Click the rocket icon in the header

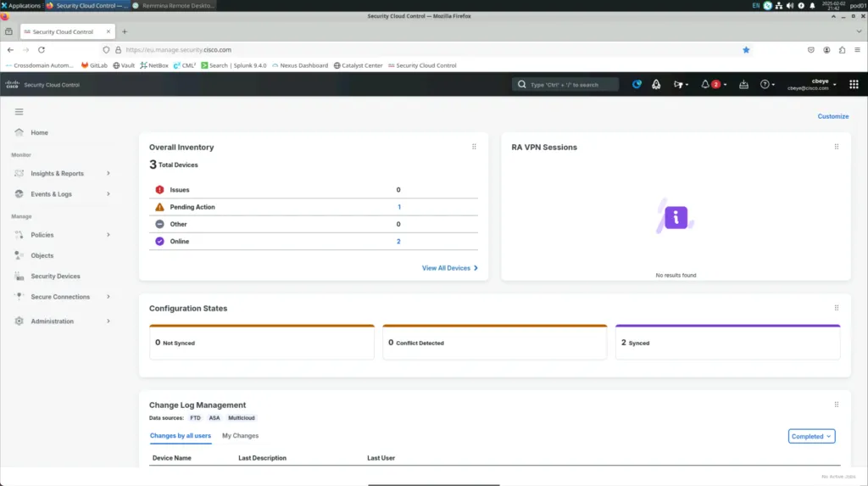(656, 85)
